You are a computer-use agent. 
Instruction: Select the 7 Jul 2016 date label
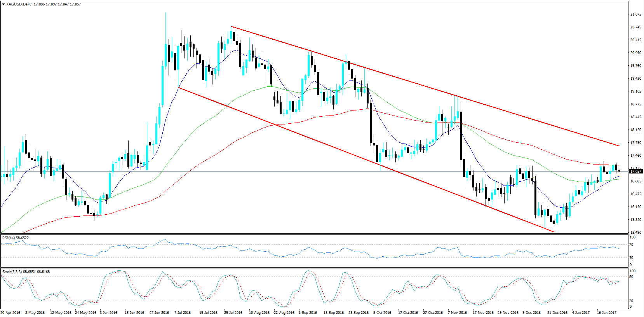(183, 312)
